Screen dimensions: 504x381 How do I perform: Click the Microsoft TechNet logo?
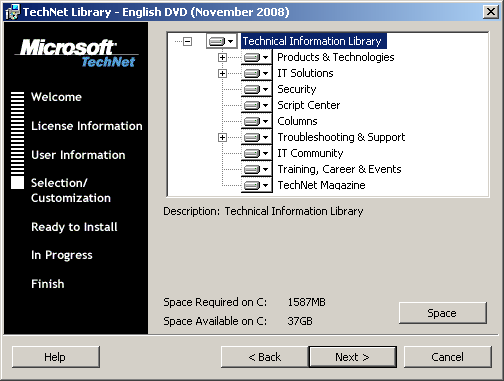click(78, 53)
